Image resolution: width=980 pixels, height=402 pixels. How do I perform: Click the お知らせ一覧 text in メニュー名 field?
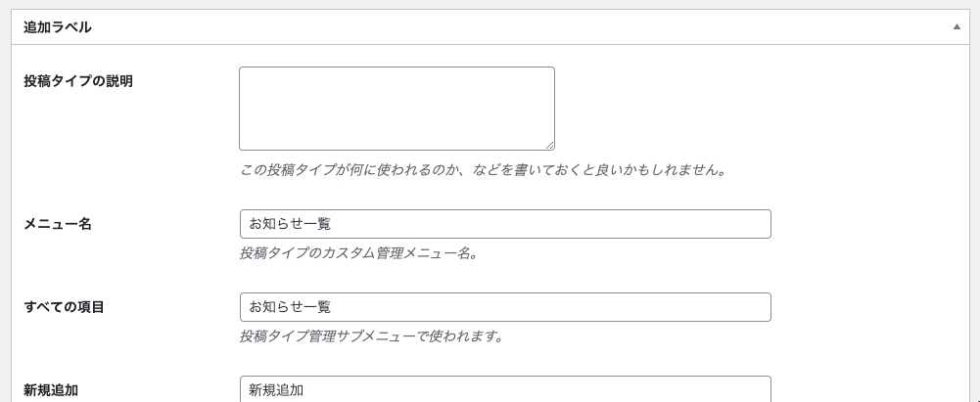[x=290, y=224]
